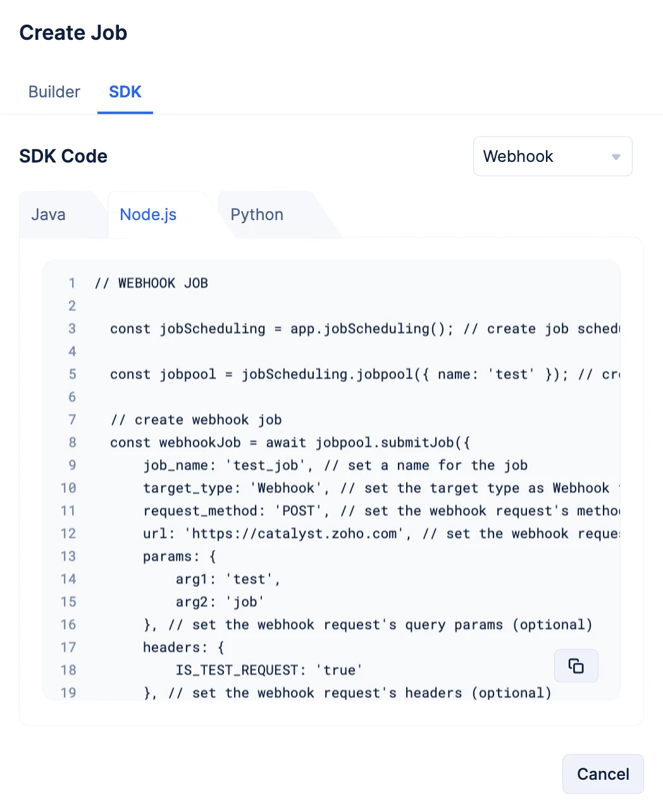Switch to the Python code tab
Viewport: 663px width, 812px height.
pyautogui.click(x=257, y=215)
